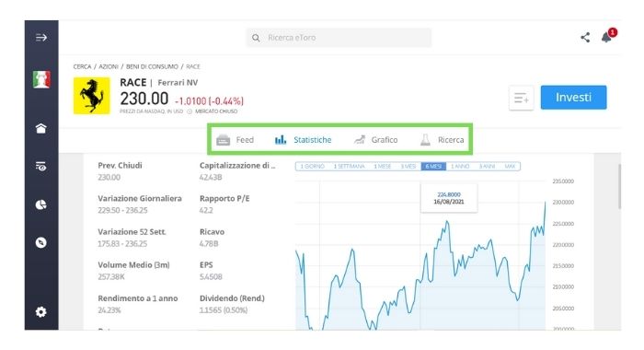Open the Italian flag profile avatar
The image size is (644, 350).
click(x=41, y=79)
